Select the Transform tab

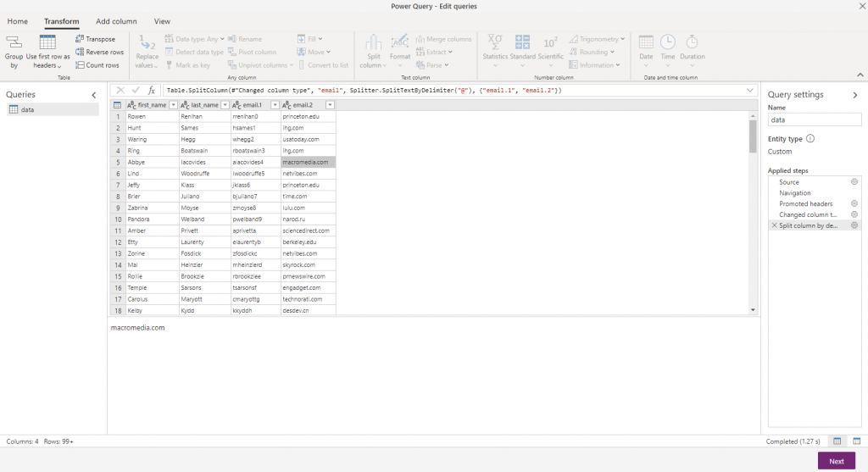[61, 21]
